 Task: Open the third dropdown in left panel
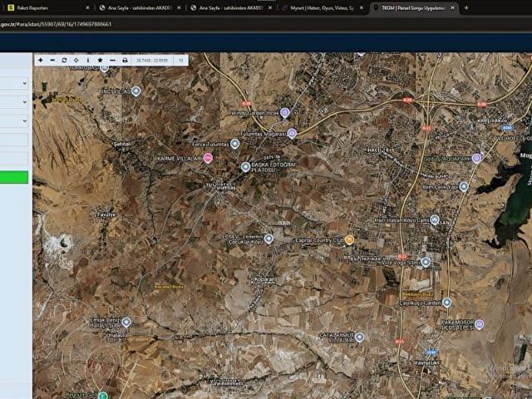tap(14, 121)
